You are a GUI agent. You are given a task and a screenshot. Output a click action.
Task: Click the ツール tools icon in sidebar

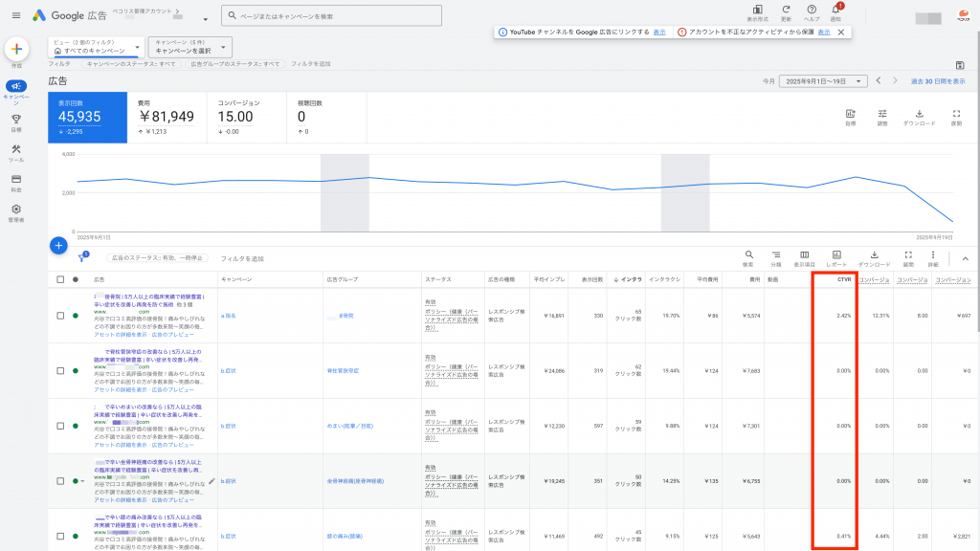(16, 152)
